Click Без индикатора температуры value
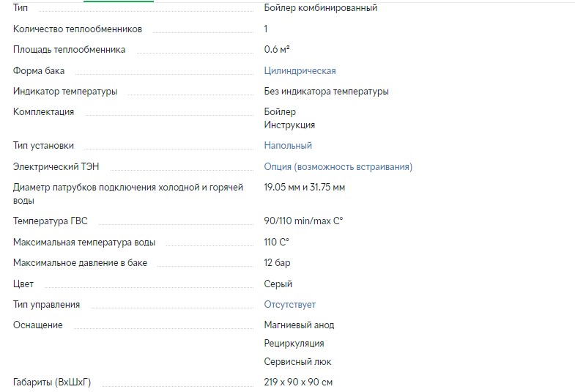Screen dimensions: 575x392 pos(326,92)
